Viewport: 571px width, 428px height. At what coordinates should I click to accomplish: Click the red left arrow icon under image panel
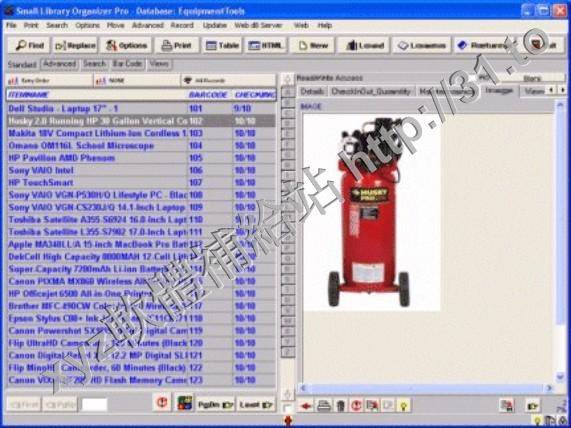pos(306,405)
